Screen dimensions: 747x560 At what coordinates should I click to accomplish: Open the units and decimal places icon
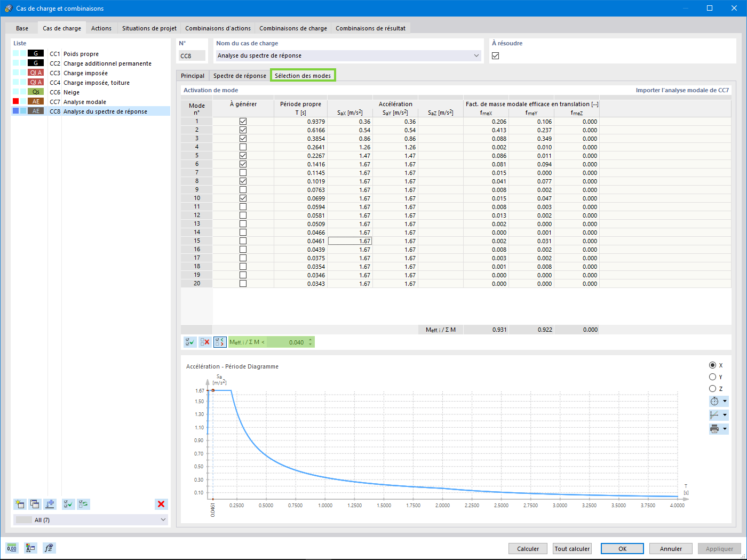click(x=12, y=548)
